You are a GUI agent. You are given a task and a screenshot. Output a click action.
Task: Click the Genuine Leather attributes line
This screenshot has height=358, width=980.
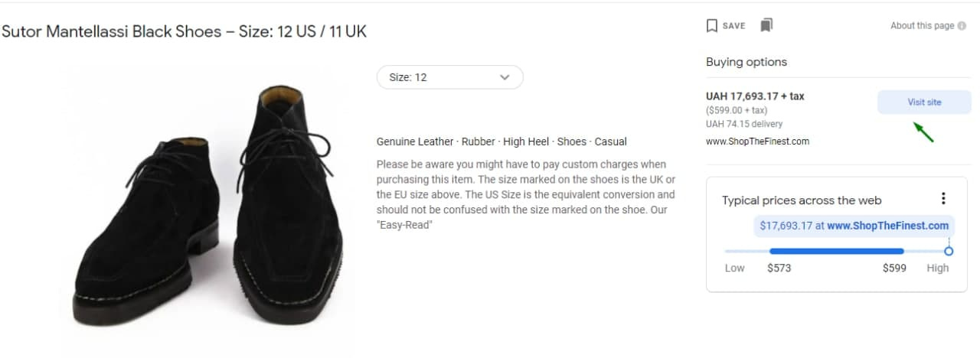click(x=501, y=142)
